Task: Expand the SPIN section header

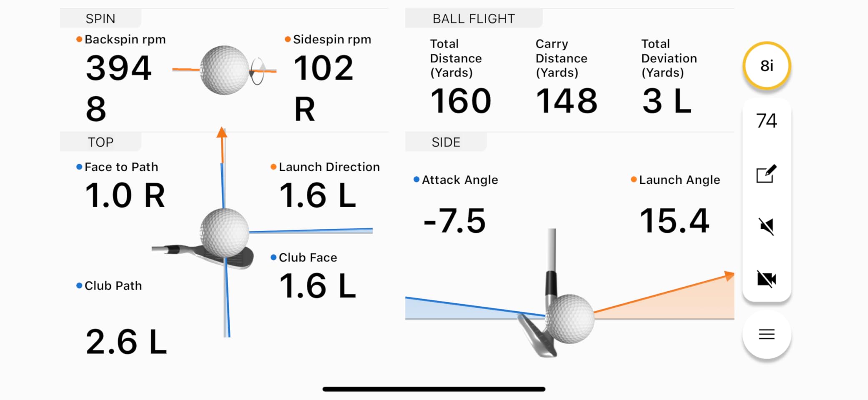Action: [x=100, y=18]
